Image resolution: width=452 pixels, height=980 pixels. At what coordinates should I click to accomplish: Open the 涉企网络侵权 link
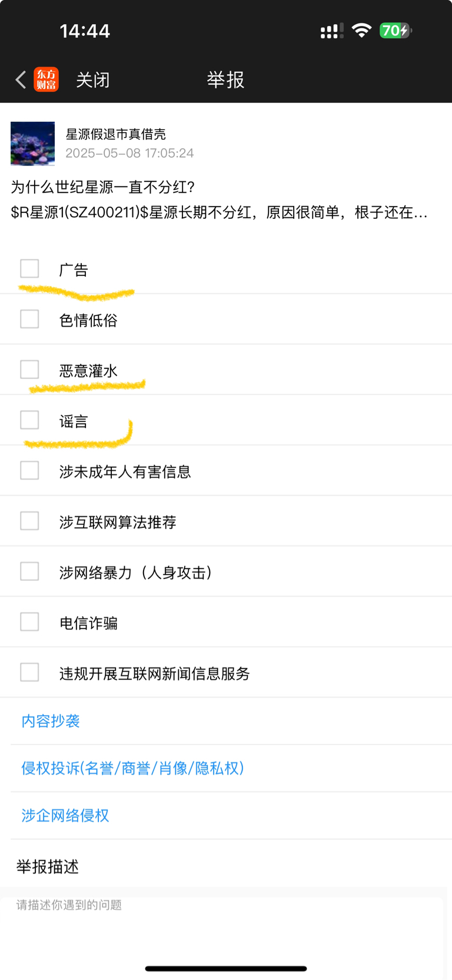pyautogui.click(x=65, y=815)
